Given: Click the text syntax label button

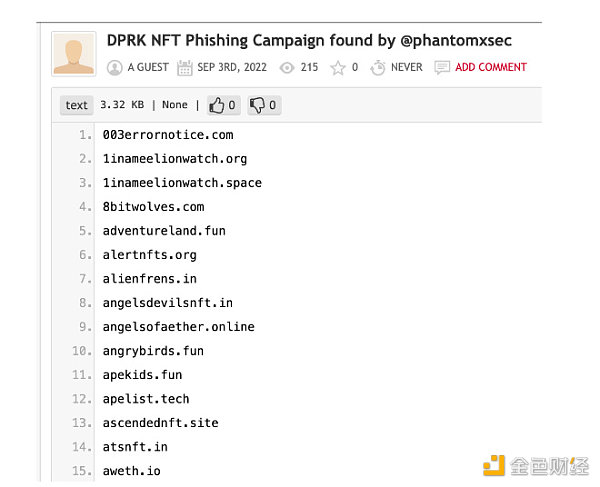Looking at the screenshot, I should pos(77,105).
